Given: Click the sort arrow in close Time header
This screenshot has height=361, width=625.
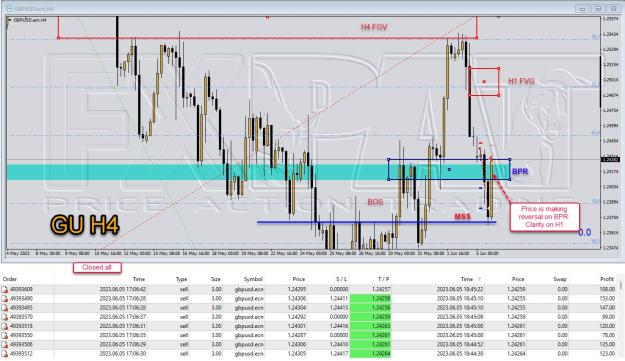Looking at the screenshot, I should coord(479,279).
